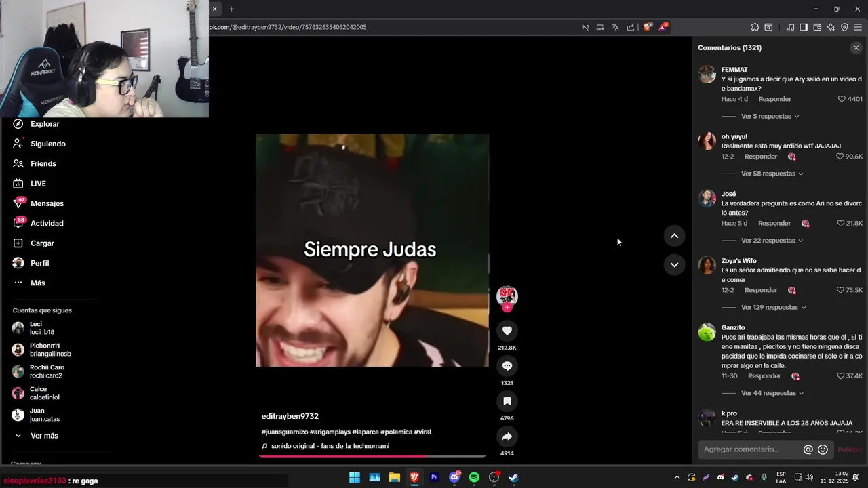The width and height of the screenshot is (868, 488).
Task: Open Juan juan.catas followed account
Action: click(36, 415)
